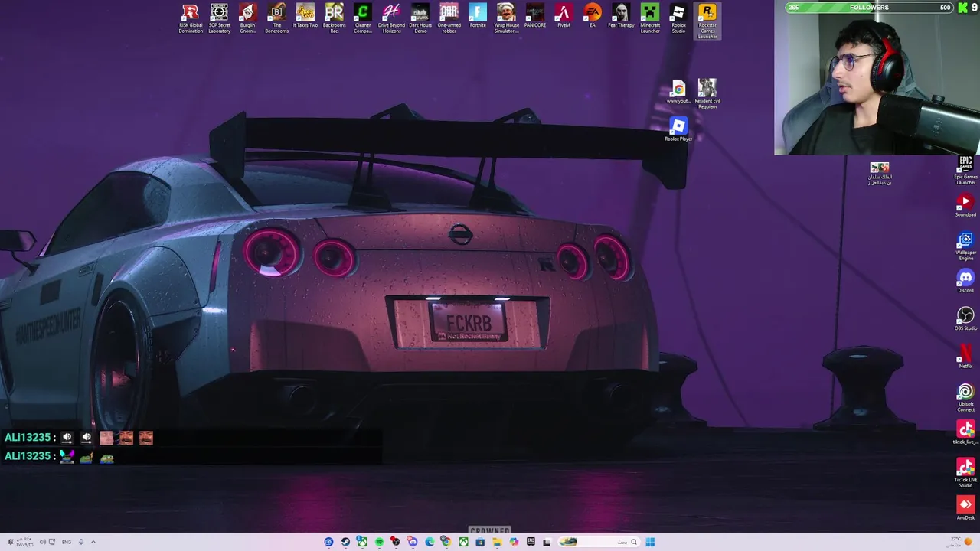980x551 pixels.
Task: Click the Windows Start button
Action: tap(650, 542)
